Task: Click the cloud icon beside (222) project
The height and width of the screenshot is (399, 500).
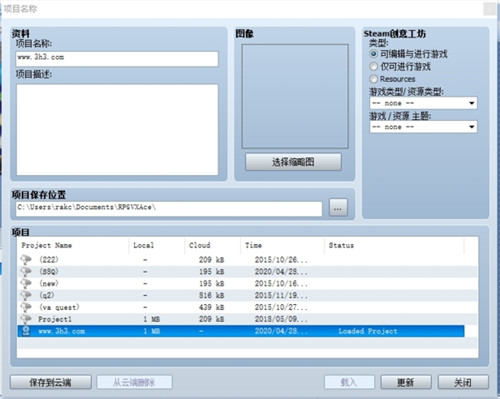Action: pos(26,259)
